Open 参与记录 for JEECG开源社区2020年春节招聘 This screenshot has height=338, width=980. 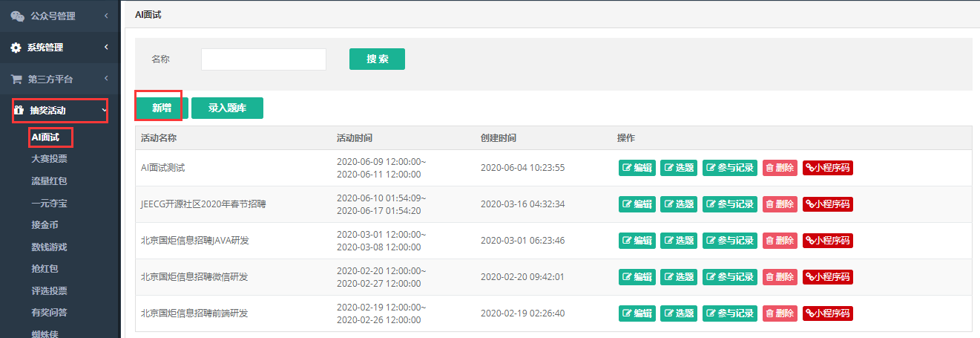[x=730, y=204]
